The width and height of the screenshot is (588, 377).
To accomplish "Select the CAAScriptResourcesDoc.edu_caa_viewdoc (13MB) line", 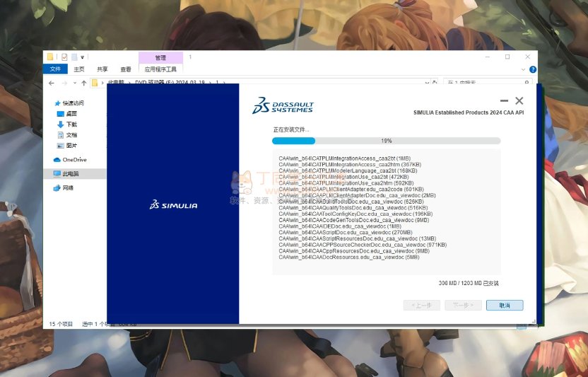I will click(x=358, y=239).
